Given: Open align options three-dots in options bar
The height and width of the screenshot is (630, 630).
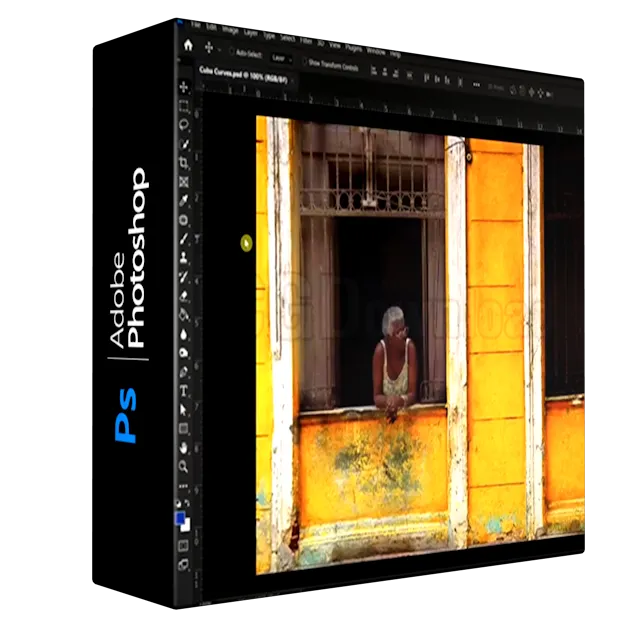Looking at the screenshot, I should tap(477, 85).
